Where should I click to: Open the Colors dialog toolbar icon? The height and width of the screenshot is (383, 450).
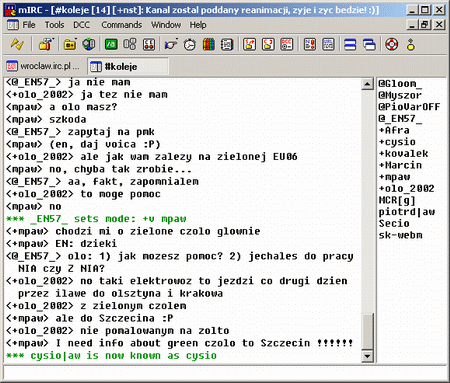[208, 44]
